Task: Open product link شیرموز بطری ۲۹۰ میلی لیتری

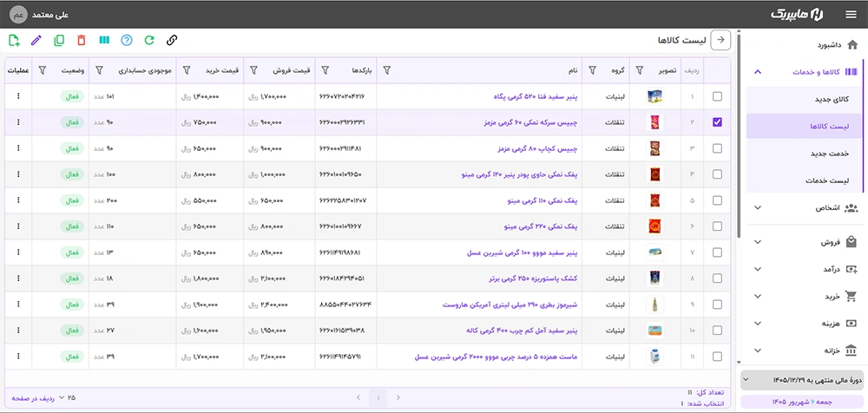Action: click(x=510, y=305)
